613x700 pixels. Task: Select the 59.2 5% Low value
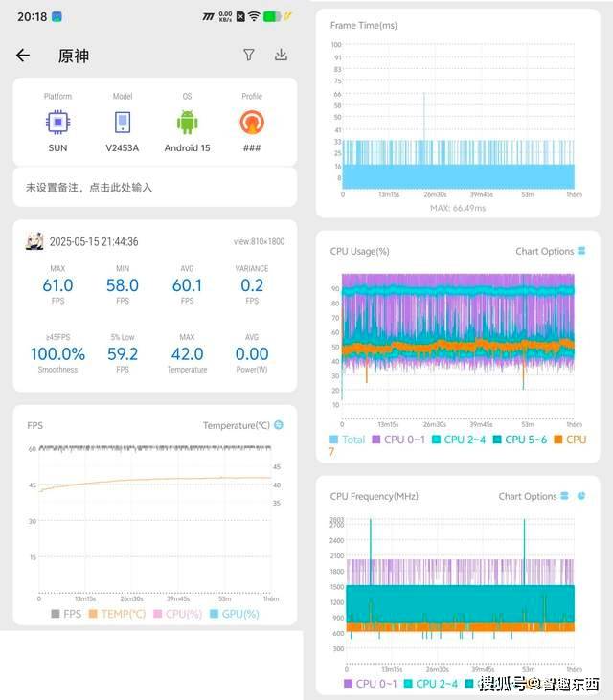tap(123, 354)
